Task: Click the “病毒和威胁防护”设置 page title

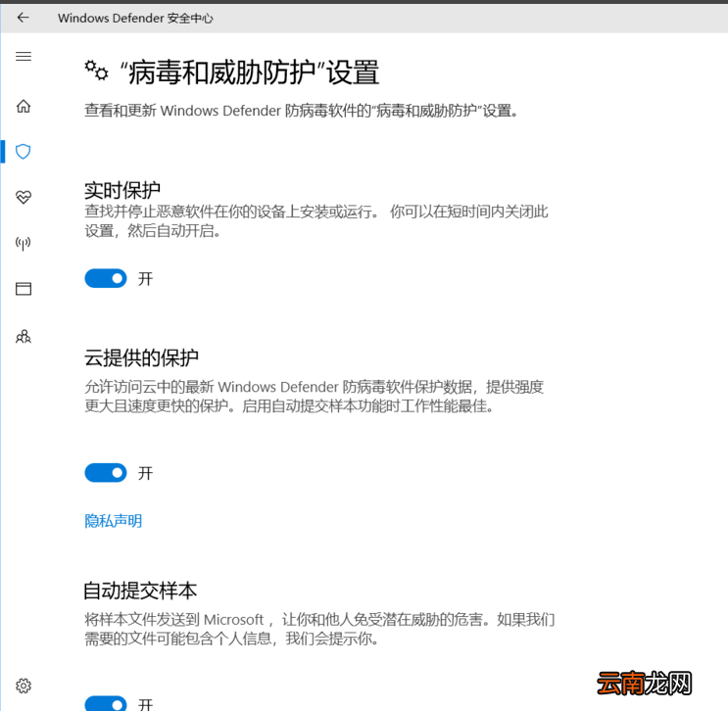Action: 249,72
